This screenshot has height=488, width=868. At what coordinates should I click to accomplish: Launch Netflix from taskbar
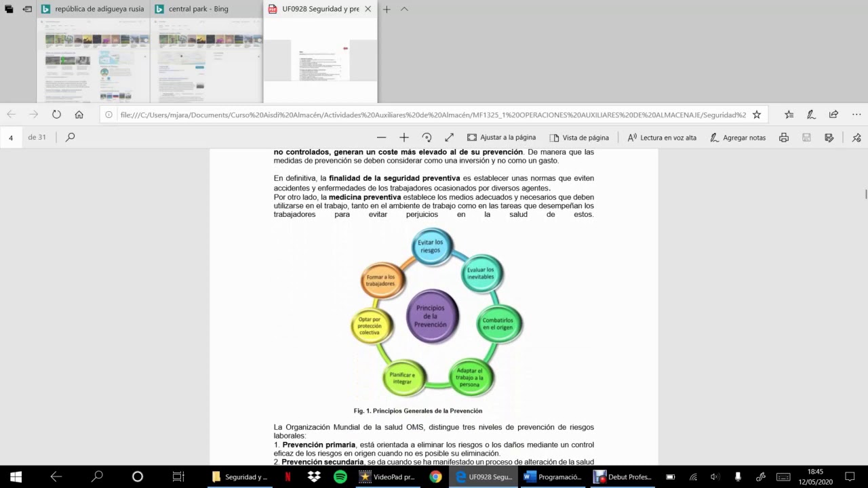tap(288, 476)
